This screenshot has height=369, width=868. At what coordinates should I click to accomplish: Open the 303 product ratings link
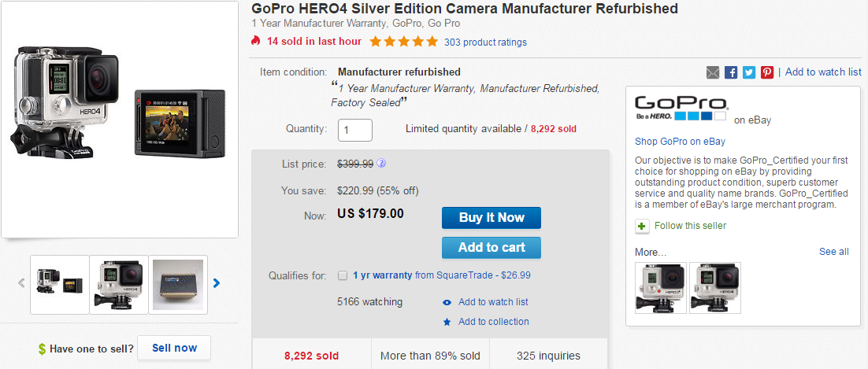point(485,42)
